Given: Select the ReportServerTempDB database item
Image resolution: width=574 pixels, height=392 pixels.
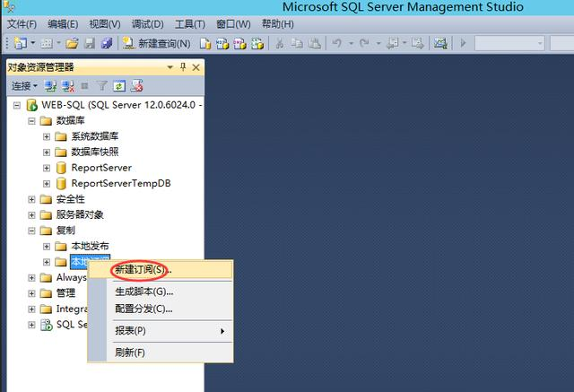Looking at the screenshot, I should click(x=120, y=183).
